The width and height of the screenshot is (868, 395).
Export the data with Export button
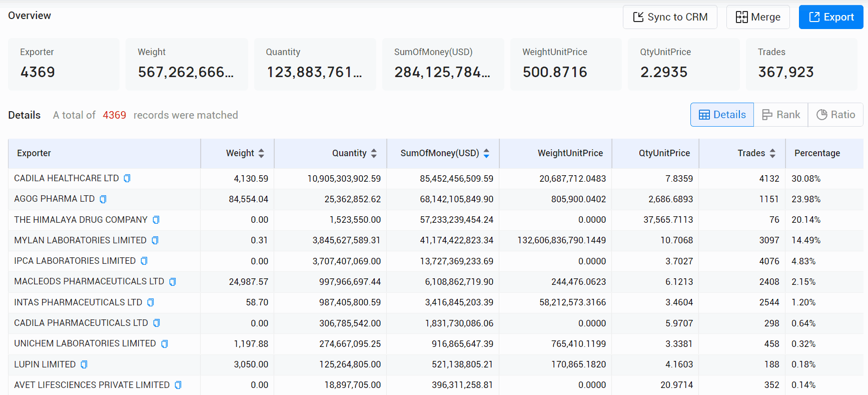pyautogui.click(x=831, y=17)
